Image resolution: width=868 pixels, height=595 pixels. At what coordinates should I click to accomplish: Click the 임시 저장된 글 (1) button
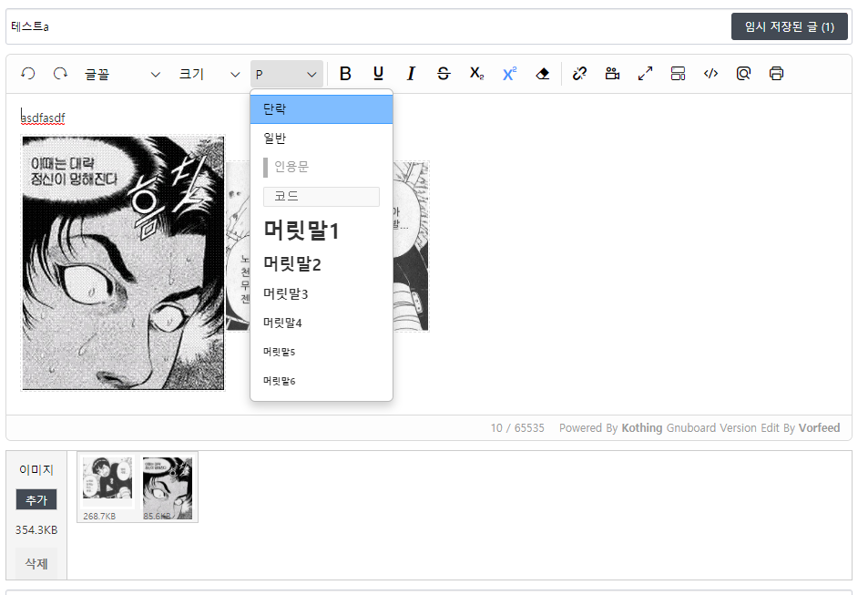pos(789,26)
